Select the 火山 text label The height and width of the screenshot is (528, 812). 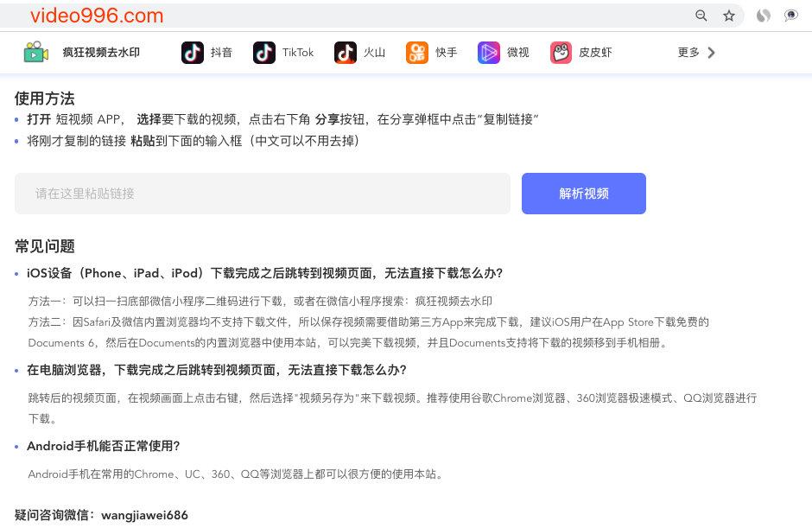click(374, 53)
